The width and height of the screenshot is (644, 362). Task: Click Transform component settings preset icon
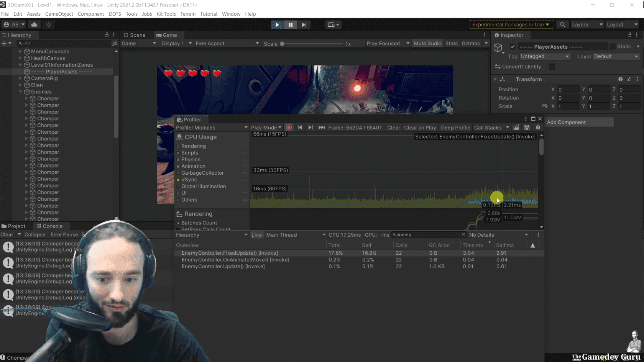click(x=629, y=79)
